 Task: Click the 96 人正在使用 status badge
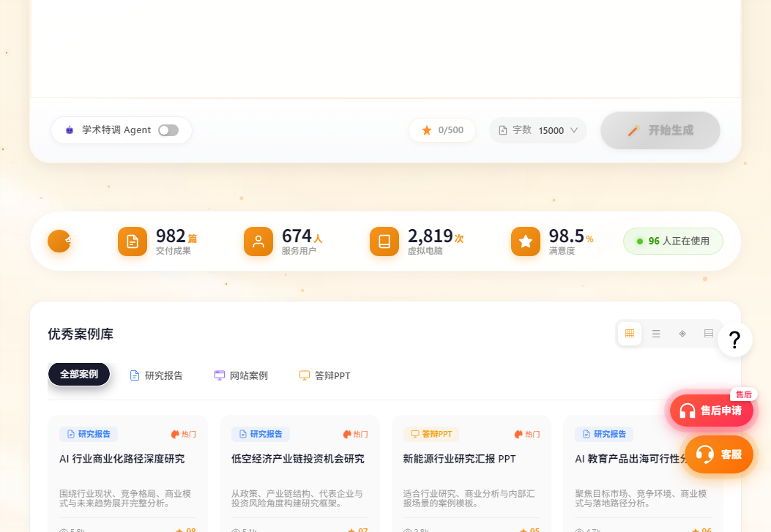[x=673, y=241]
